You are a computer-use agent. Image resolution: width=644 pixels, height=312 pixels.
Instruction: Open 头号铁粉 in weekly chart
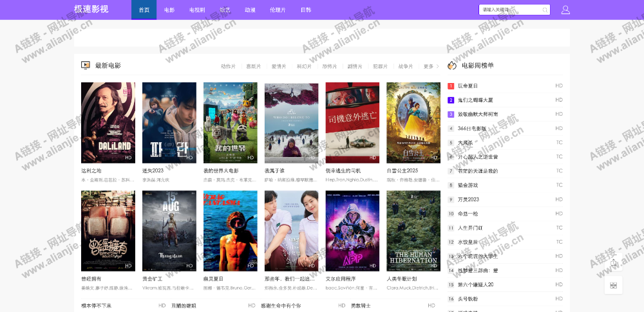pyautogui.click(x=468, y=299)
